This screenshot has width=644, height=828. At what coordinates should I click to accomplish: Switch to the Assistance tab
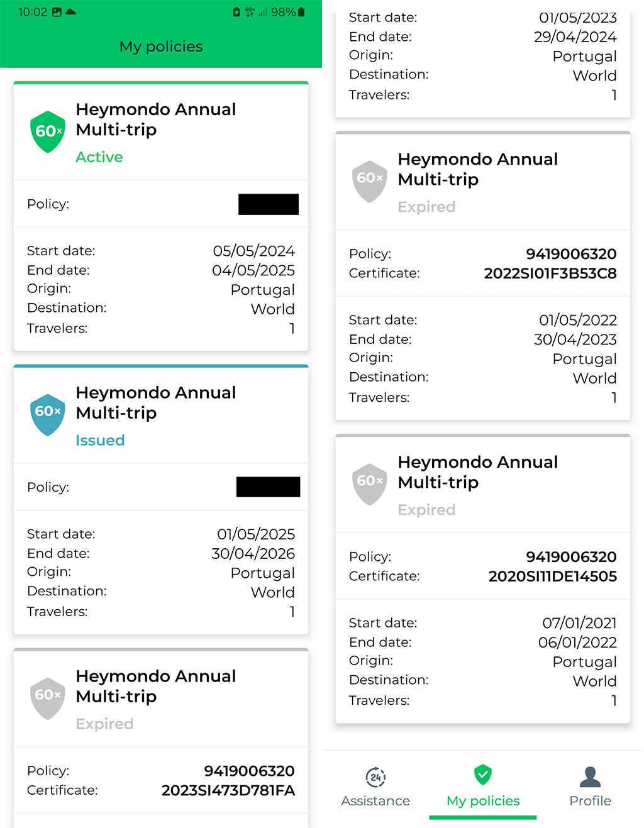pos(375,800)
